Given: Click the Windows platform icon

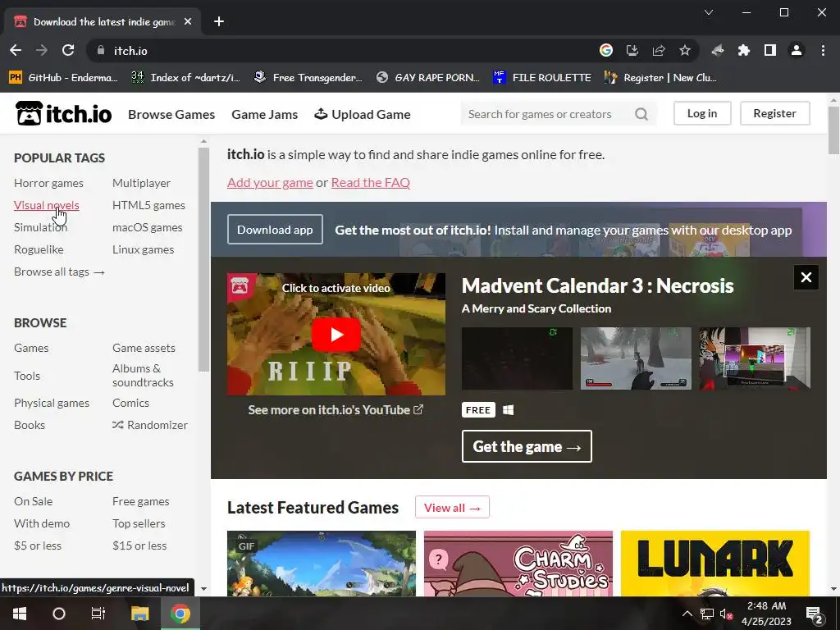Looking at the screenshot, I should [508, 410].
